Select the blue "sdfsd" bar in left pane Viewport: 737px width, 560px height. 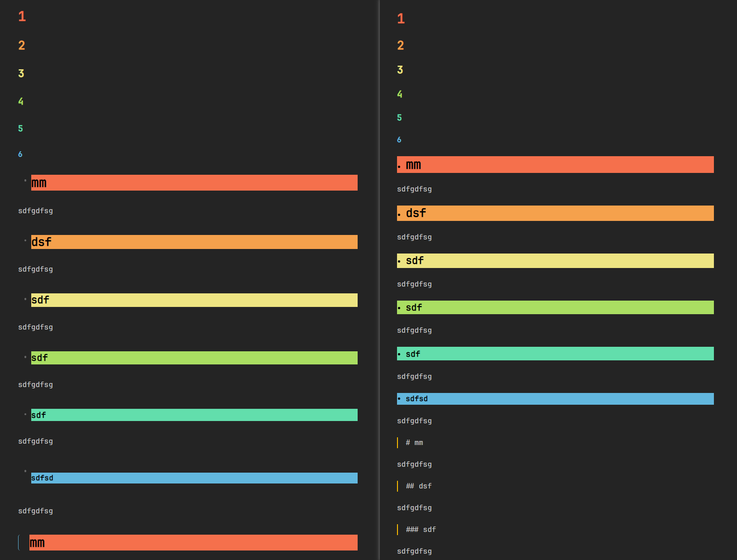point(194,478)
